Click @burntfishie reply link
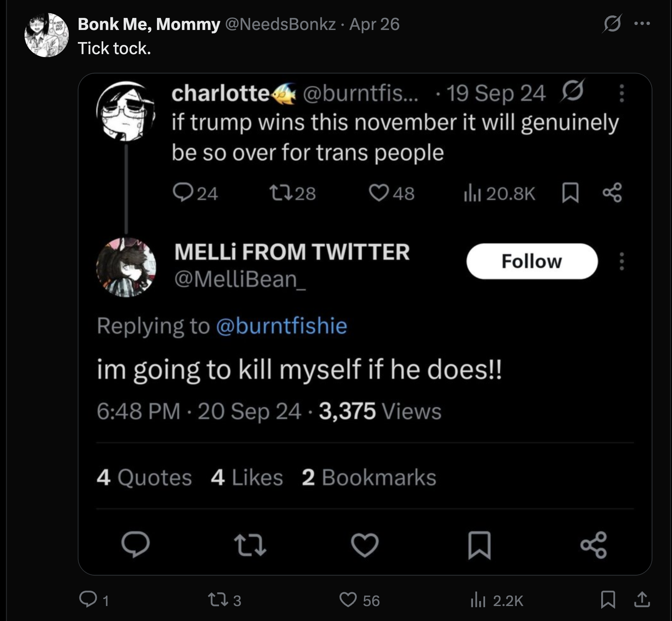The height and width of the screenshot is (621, 672). click(x=281, y=325)
